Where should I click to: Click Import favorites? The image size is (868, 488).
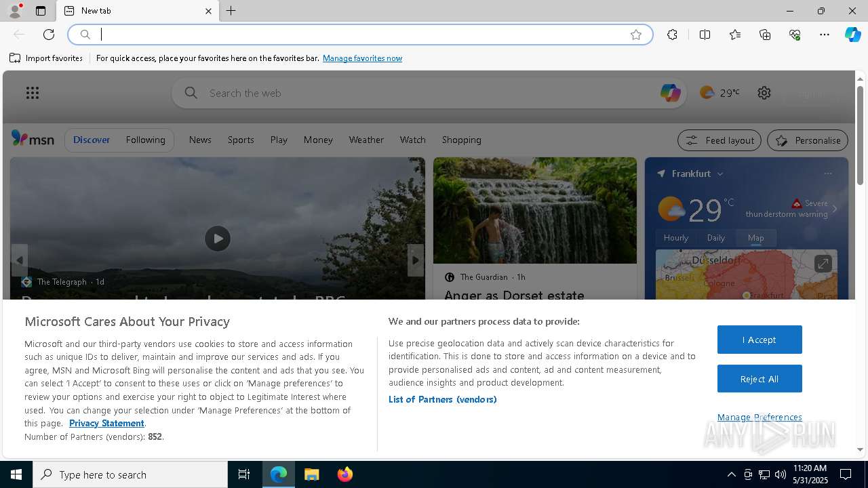[x=46, y=58]
